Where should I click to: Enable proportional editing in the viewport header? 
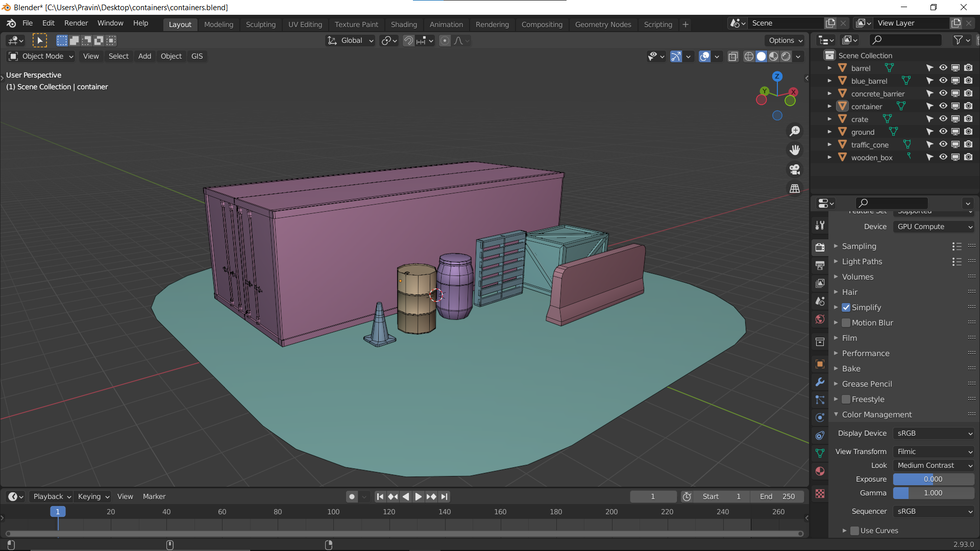point(445,40)
